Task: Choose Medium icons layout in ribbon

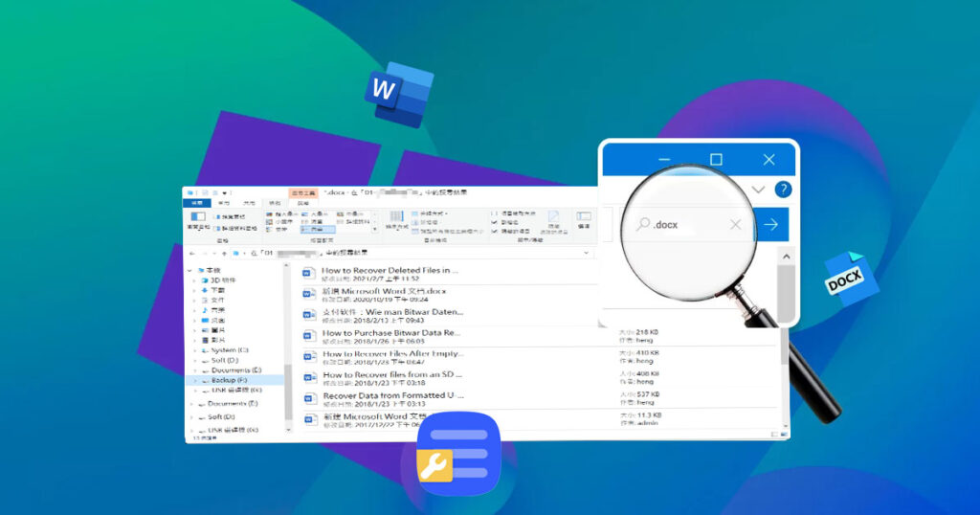Action: point(350,213)
